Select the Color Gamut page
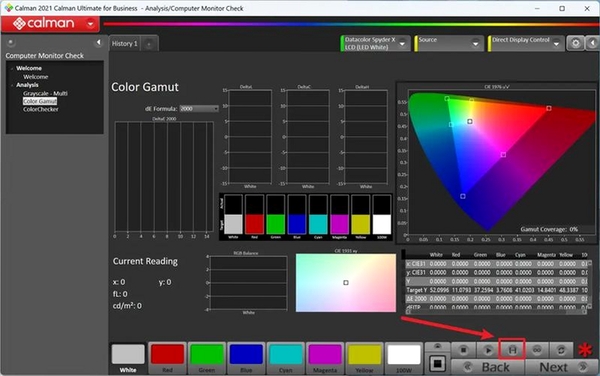The width and height of the screenshot is (600, 376). point(40,101)
